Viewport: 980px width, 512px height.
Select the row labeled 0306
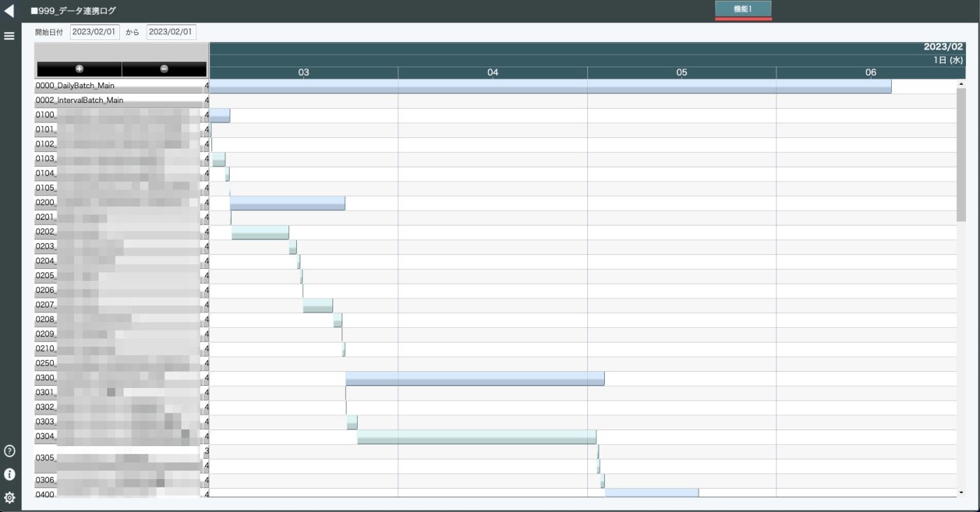[118, 480]
